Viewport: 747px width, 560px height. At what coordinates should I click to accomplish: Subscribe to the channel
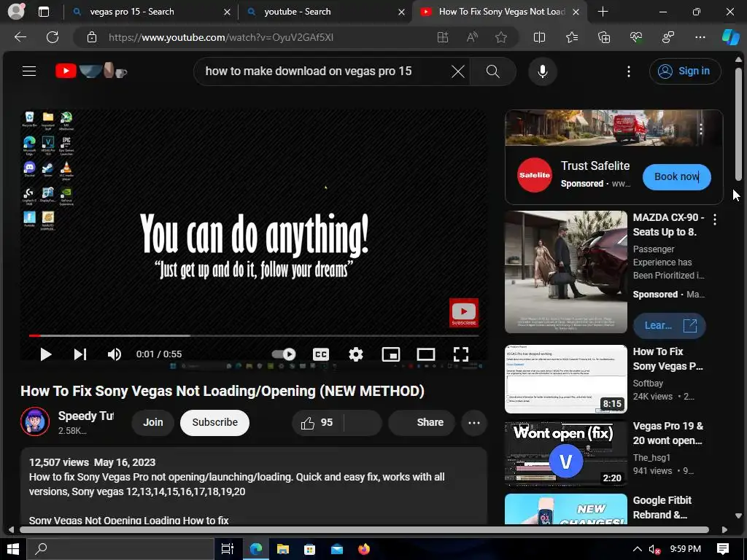215,422
